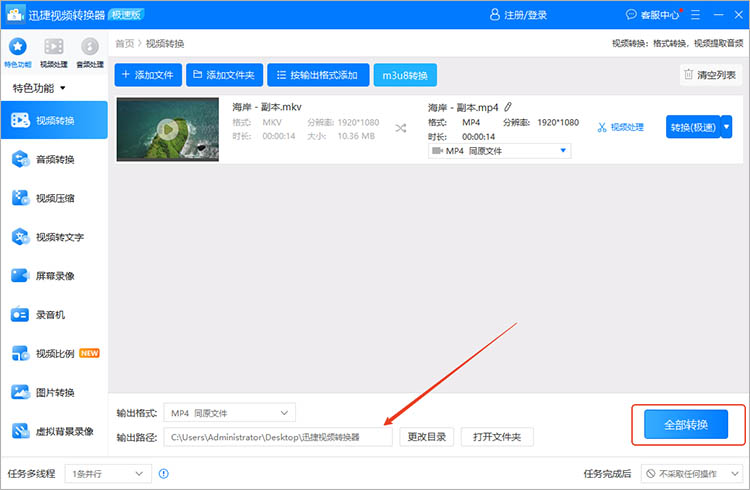Image resolution: width=750 pixels, height=490 pixels.
Task: Click the 添加文件夹 button
Action: coord(224,75)
